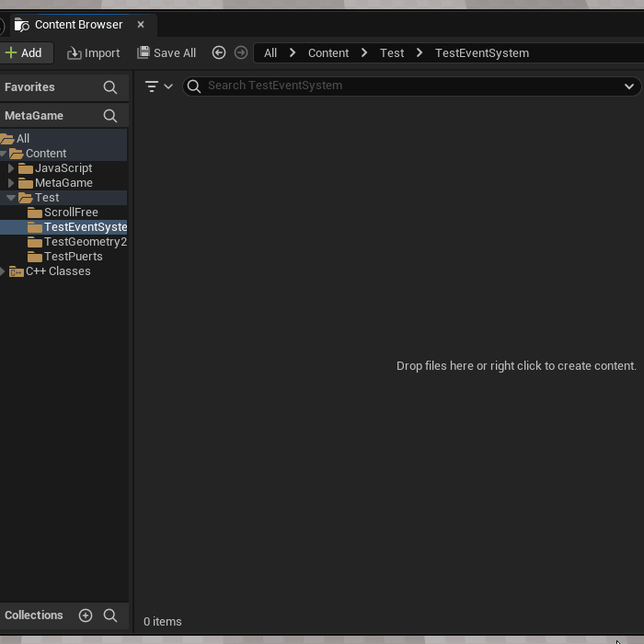This screenshot has width=644, height=644.
Task: Click the add collection plus icon
Action: pyautogui.click(x=86, y=615)
